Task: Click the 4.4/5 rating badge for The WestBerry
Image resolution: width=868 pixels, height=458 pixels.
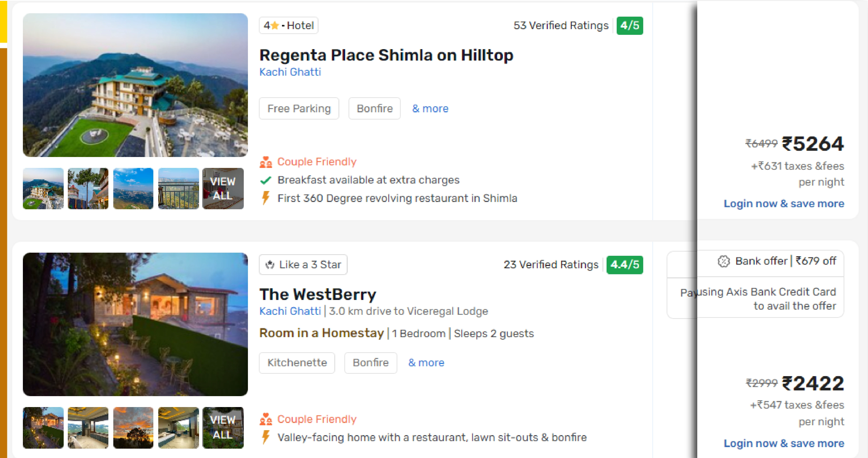Action: [624, 265]
